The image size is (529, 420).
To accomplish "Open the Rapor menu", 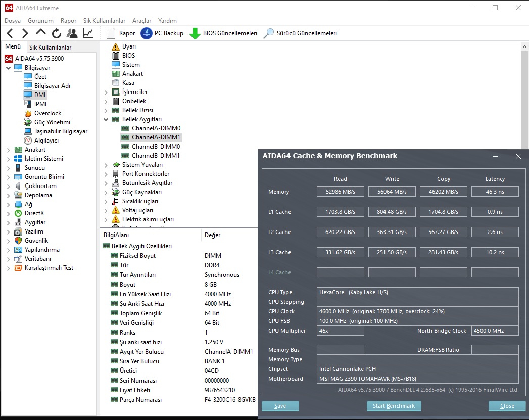I will click(x=69, y=21).
